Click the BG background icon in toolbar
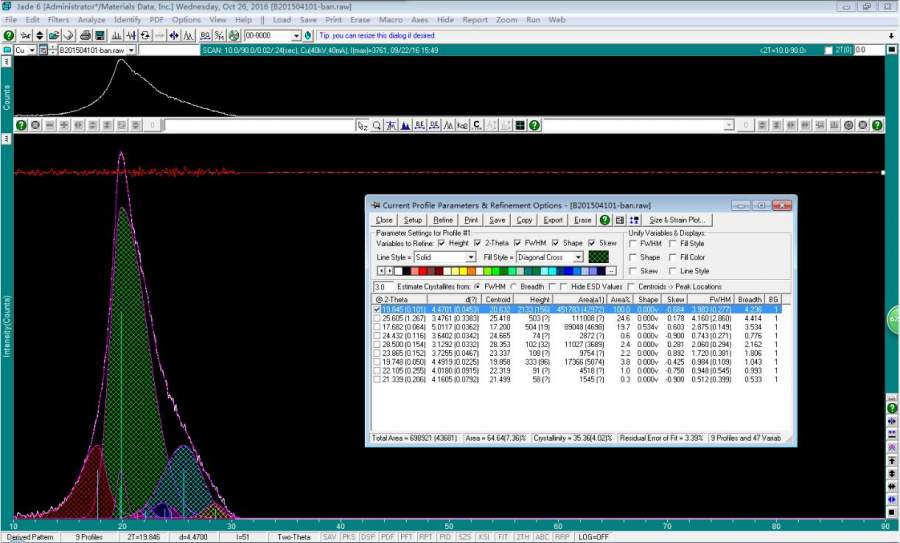 point(204,36)
